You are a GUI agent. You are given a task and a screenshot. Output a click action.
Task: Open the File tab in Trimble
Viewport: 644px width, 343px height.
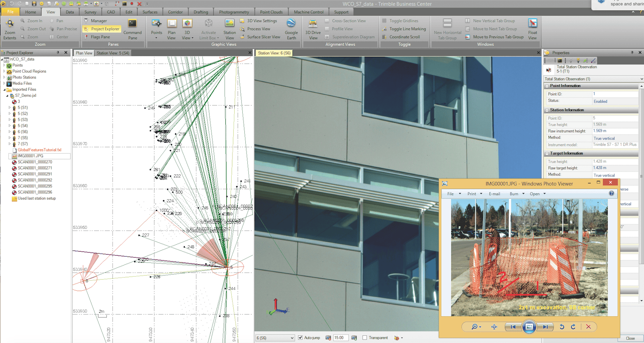[10, 12]
